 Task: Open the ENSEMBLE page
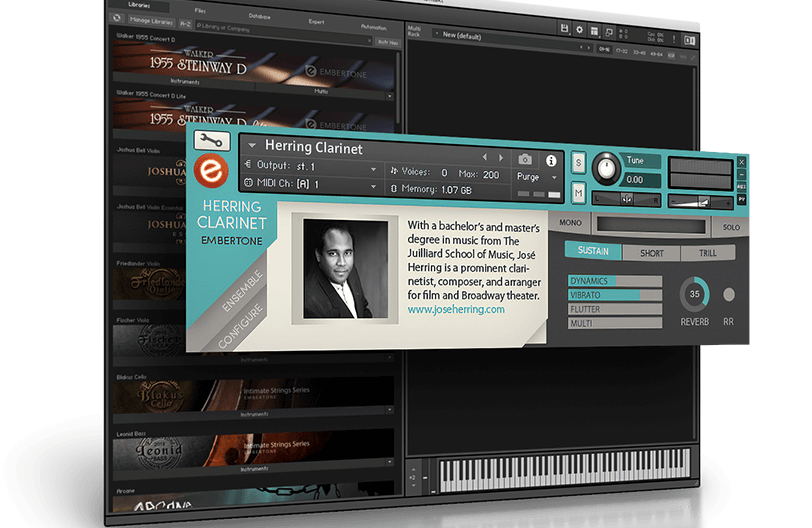point(242,291)
